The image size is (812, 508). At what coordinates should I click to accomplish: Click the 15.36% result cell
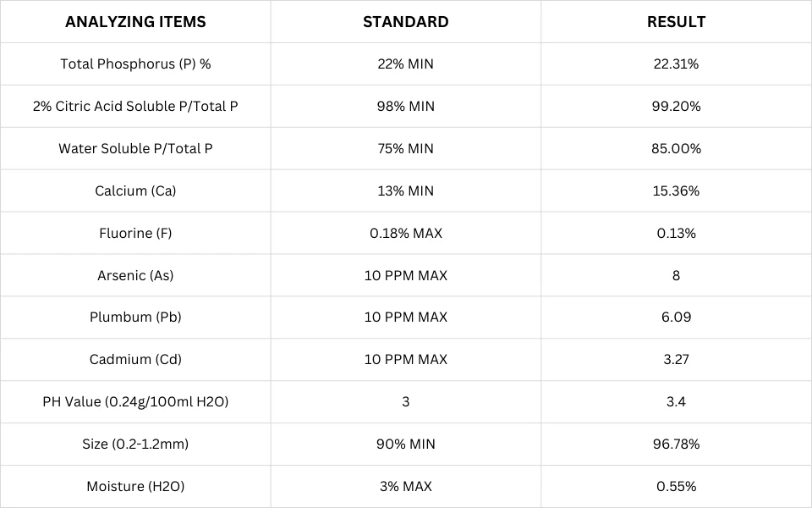click(x=676, y=190)
